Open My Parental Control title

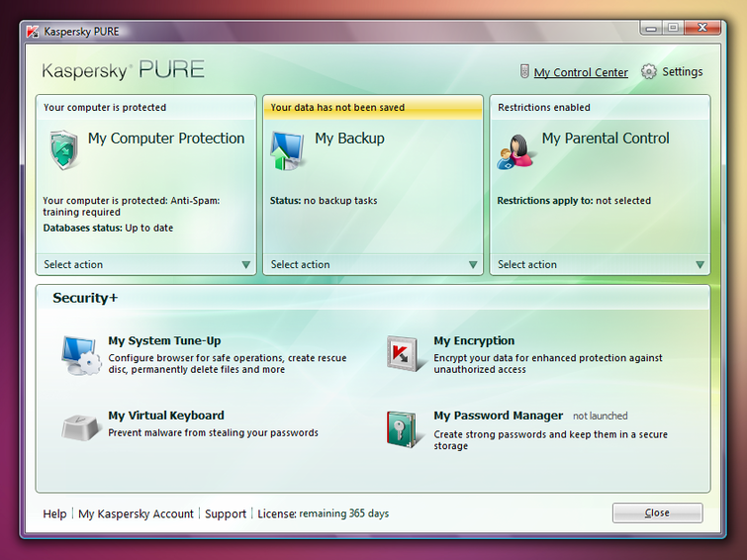[606, 139]
